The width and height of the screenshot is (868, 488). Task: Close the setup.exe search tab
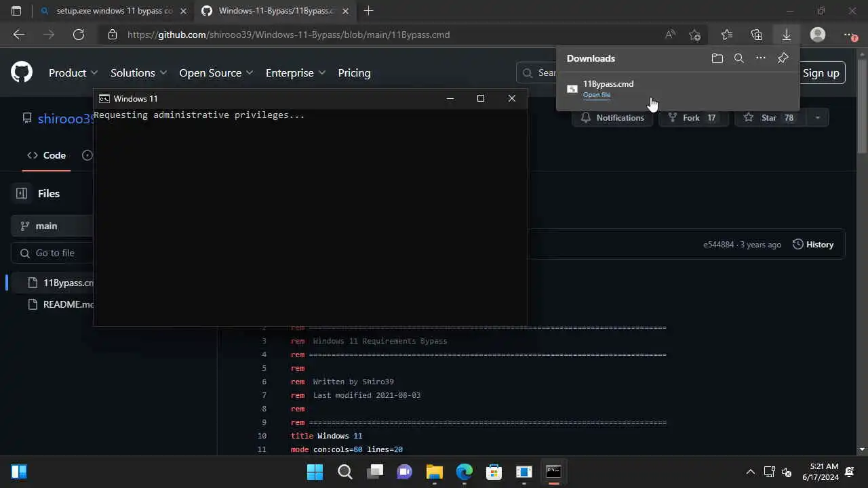click(x=183, y=11)
